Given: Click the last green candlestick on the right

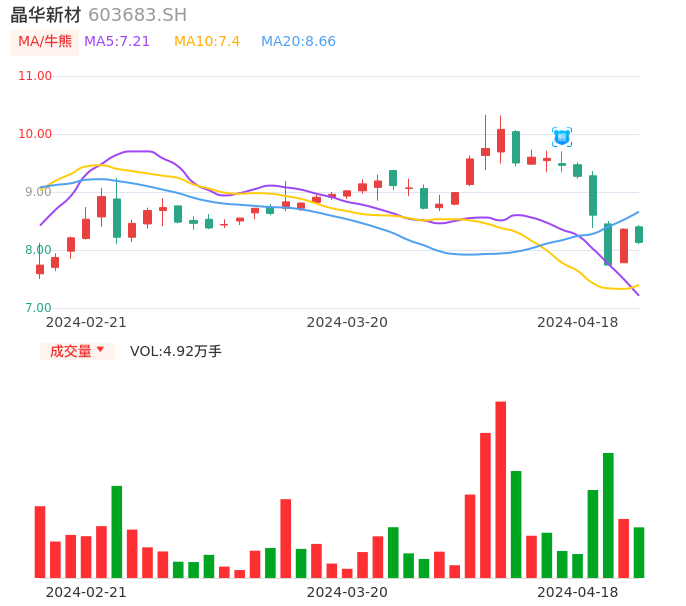Looking at the screenshot, I should click(x=639, y=235).
